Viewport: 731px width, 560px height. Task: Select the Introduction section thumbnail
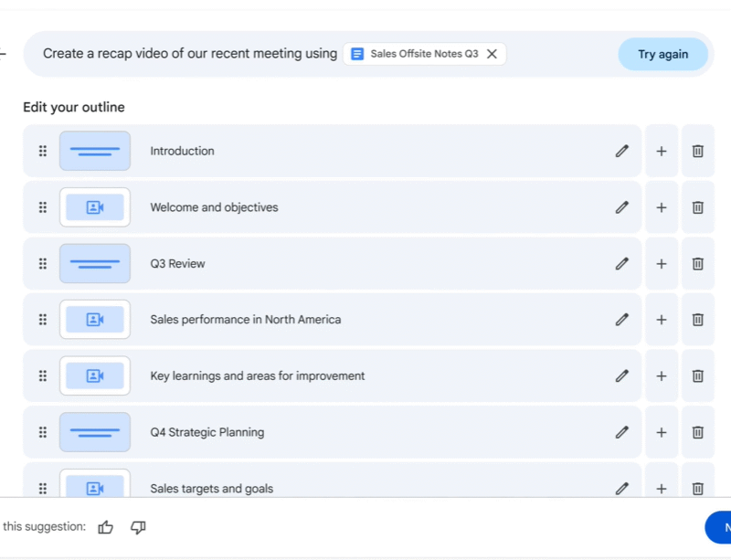coord(95,151)
